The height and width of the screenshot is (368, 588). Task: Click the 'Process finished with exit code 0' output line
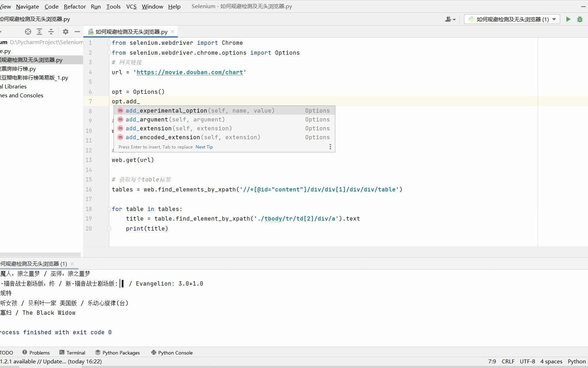56,332
